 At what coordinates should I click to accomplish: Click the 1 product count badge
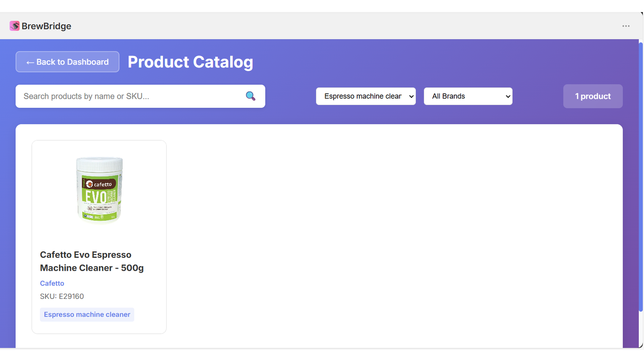point(593,96)
